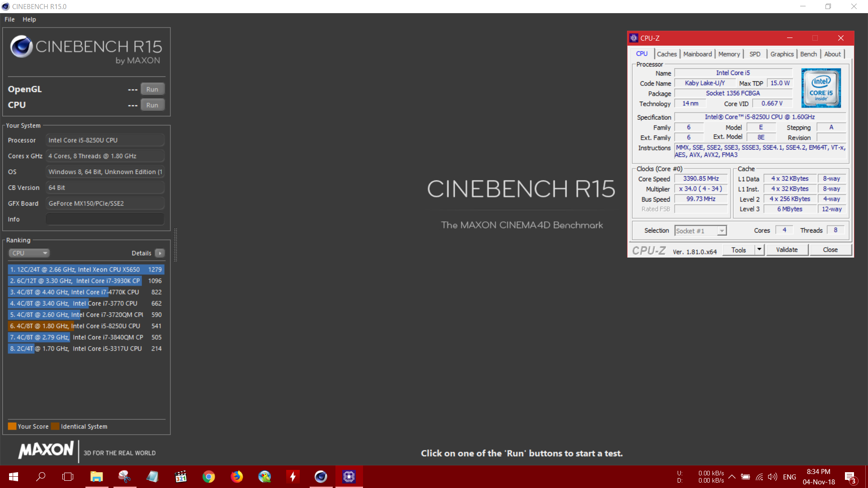Image resolution: width=868 pixels, height=488 pixels.
Task: Switch to the Caches tab in CPU-Z
Action: tap(667, 54)
